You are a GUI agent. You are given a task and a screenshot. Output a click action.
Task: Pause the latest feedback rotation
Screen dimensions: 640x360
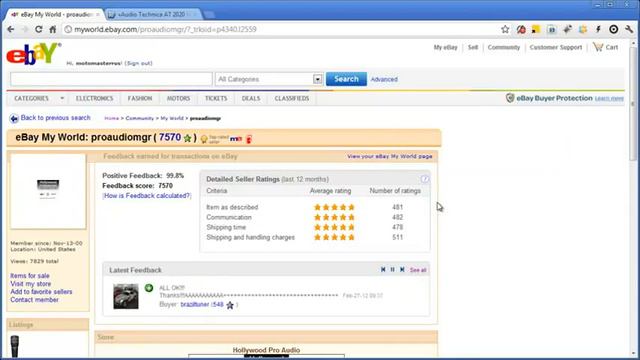pyautogui.click(x=393, y=270)
